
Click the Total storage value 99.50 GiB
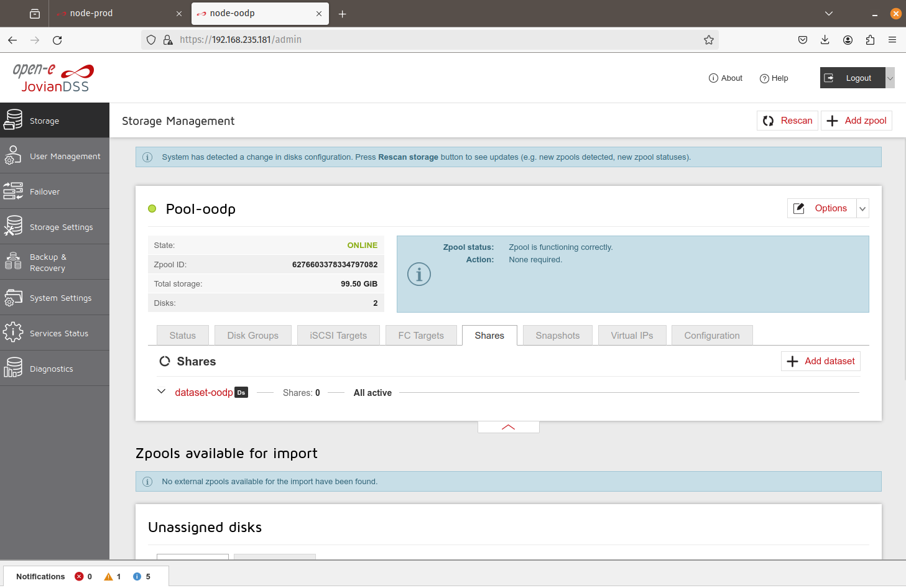pyautogui.click(x=359, y=284)
